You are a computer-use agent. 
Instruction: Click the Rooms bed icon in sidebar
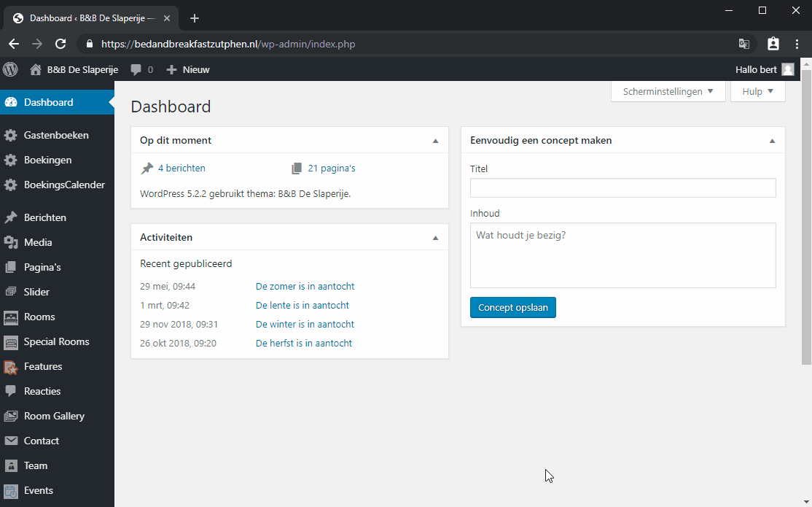(x=10, y=317)
